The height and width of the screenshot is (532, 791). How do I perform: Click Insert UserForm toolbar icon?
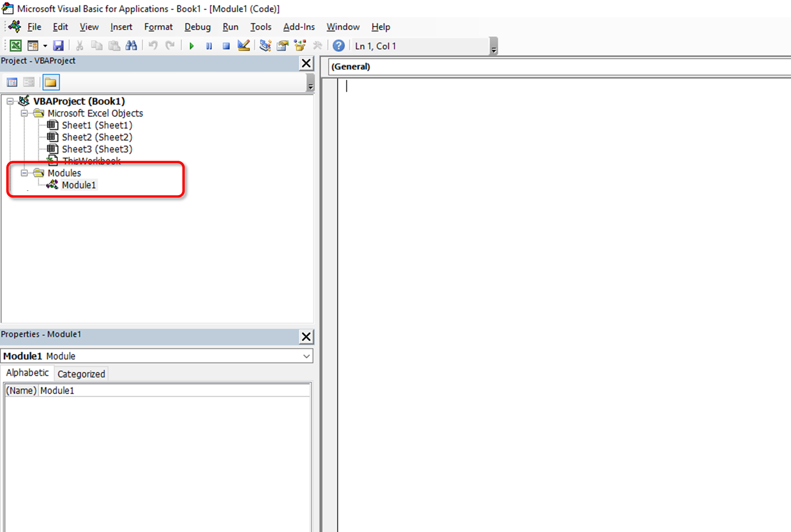coord(33,45)
